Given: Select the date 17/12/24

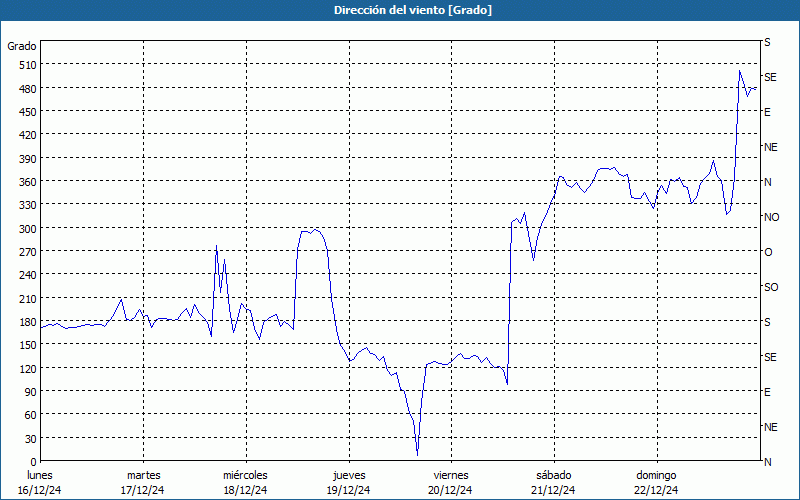Looking at the screenshot, I should pos(142,490).
